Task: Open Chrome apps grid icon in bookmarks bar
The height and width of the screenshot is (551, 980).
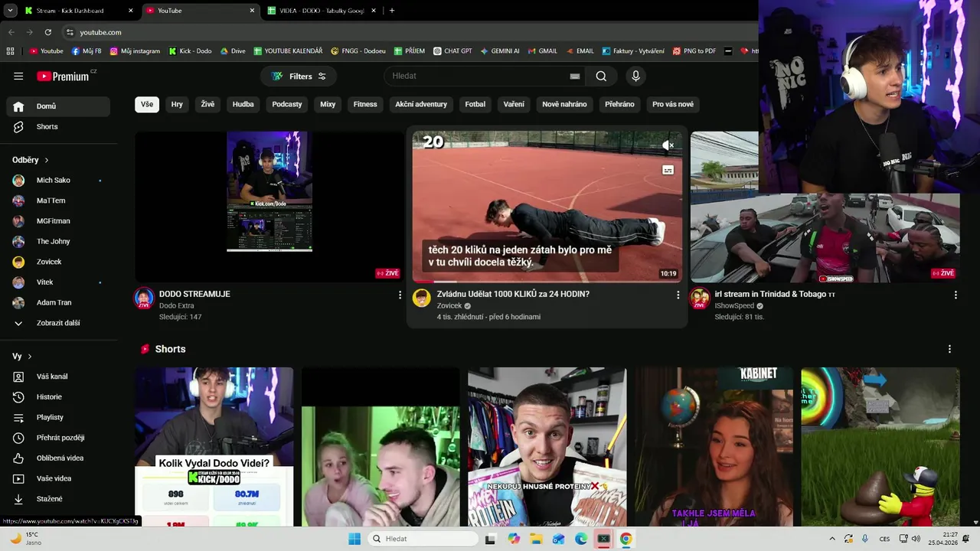Action: tap(10, 51)
